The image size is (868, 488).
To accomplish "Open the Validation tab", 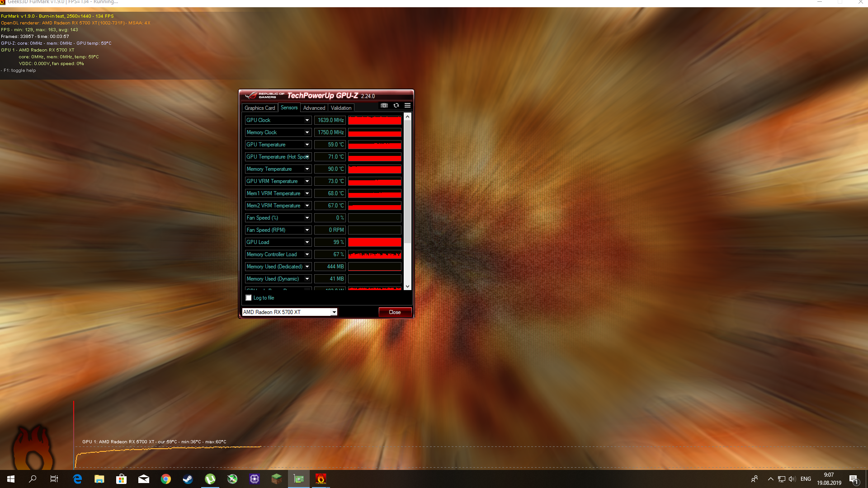I will click(341, 108).
